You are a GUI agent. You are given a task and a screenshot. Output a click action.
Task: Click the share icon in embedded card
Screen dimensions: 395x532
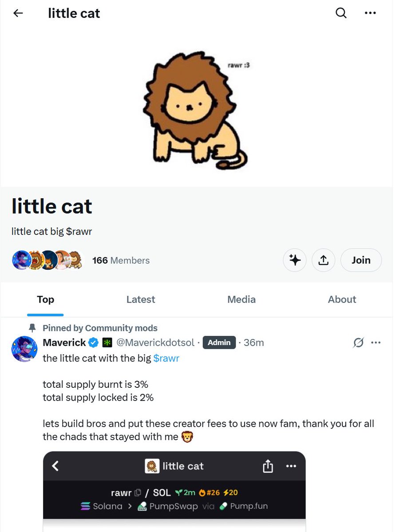[x=268, y=466]
